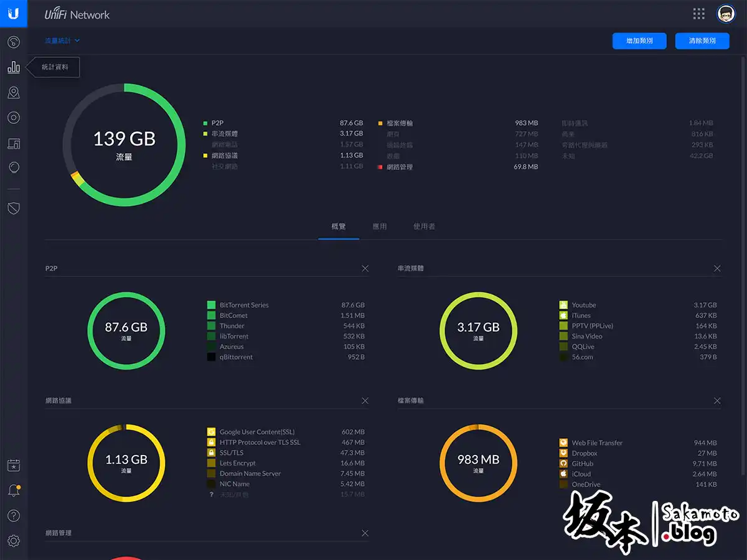Screen dimensions: 747x560
Task: Open the Dashboard icon in the sidebar
Action: pyautogui.click(x=14, y=42)
